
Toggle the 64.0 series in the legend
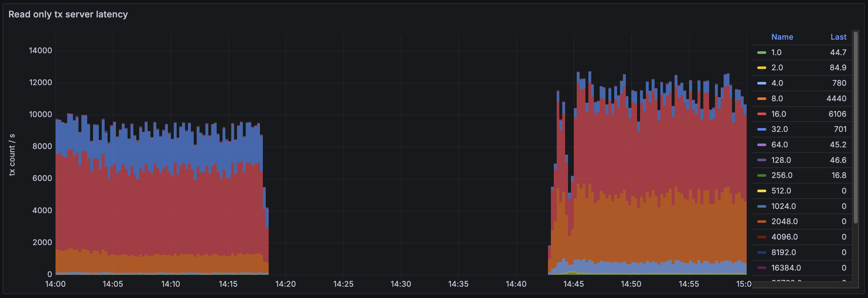[780, 144]
